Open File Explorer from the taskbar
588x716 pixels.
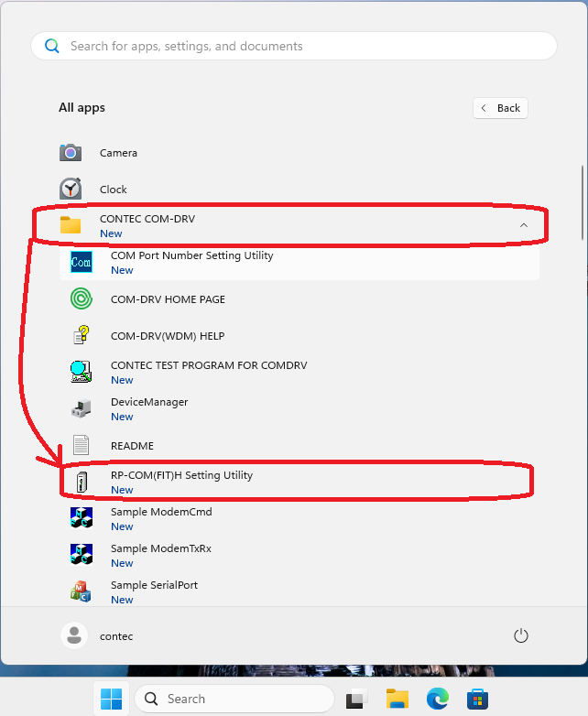tap(397, 699)
